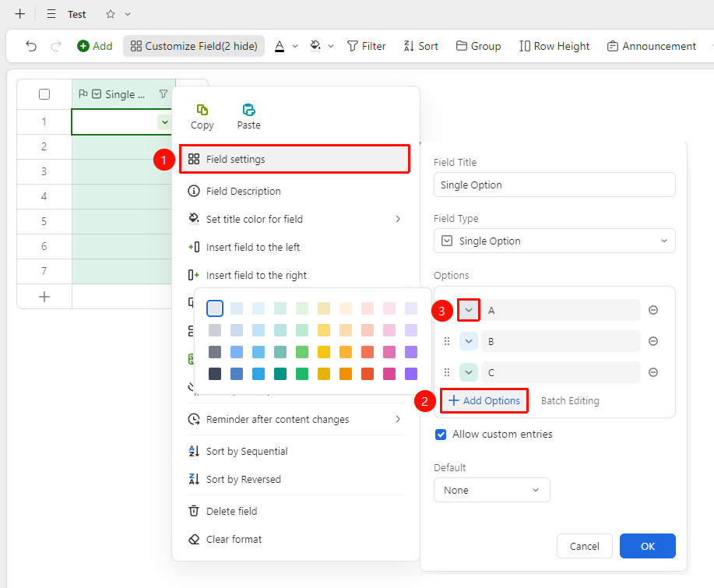Click Batch Editing link

point(570,401)
